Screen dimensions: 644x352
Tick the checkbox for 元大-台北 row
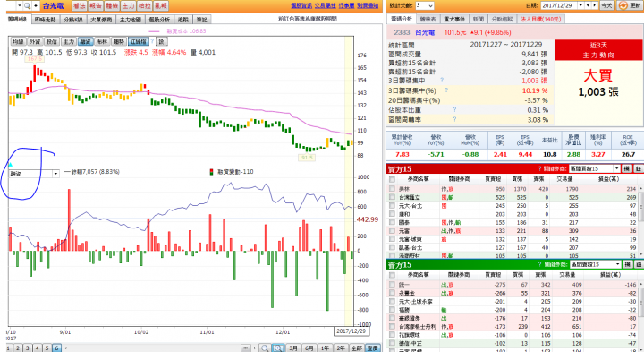click(x=393, y=206)
